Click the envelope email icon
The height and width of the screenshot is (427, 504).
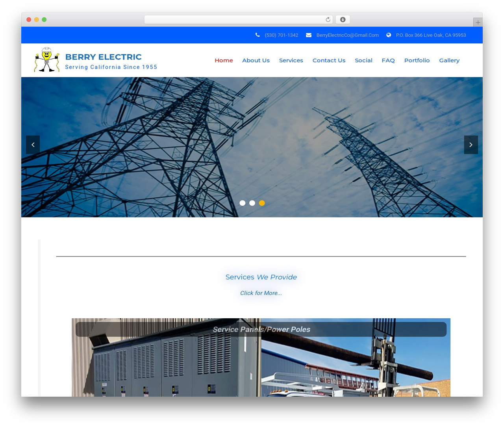309,35
